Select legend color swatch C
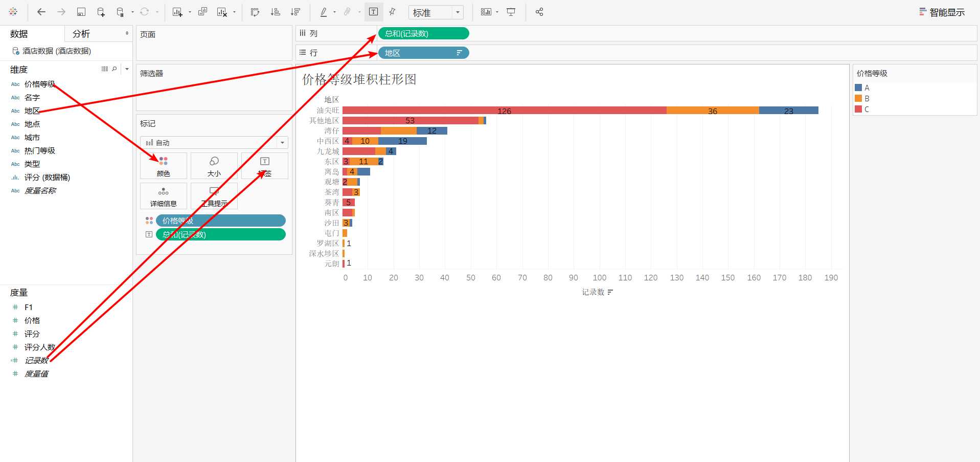The height and width of the screenshot is (462, 980). point(859,109)
